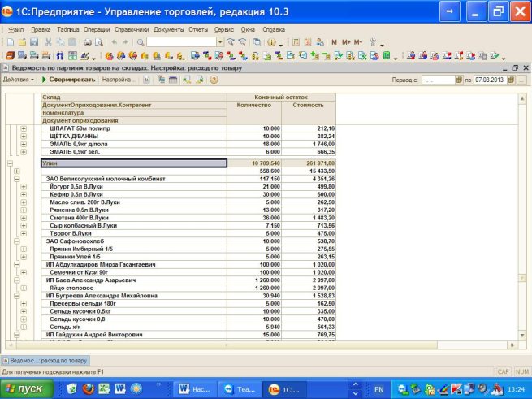
Task: Click the info (i) icon in toolbar
Action: (271, 42)
